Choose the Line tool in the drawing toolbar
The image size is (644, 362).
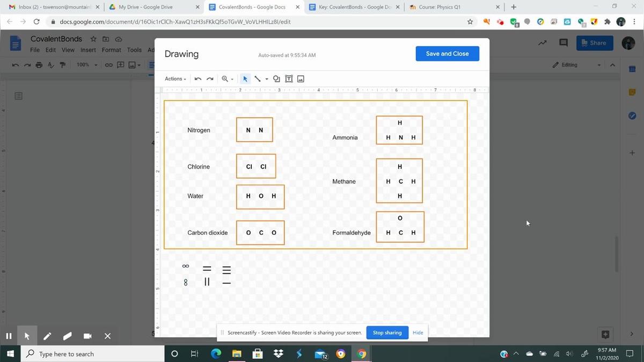click(x=258, y=79)
